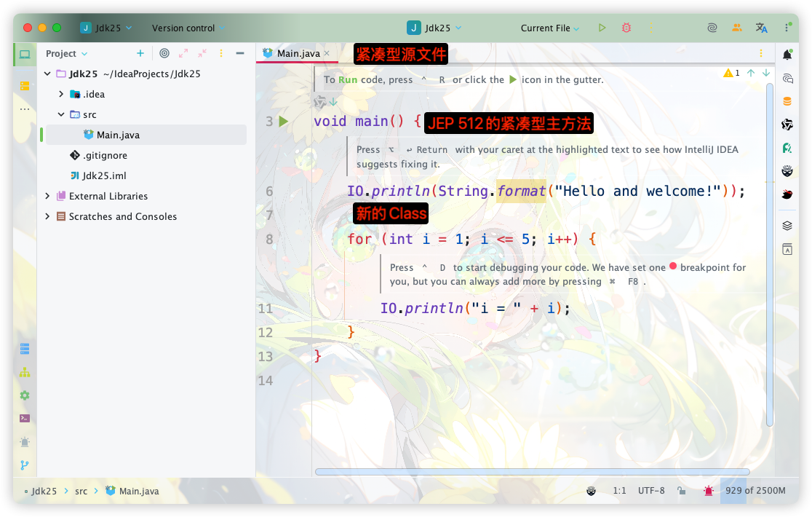
Task: Open Notifications bell in right sidebar
Action: point(787,55)
